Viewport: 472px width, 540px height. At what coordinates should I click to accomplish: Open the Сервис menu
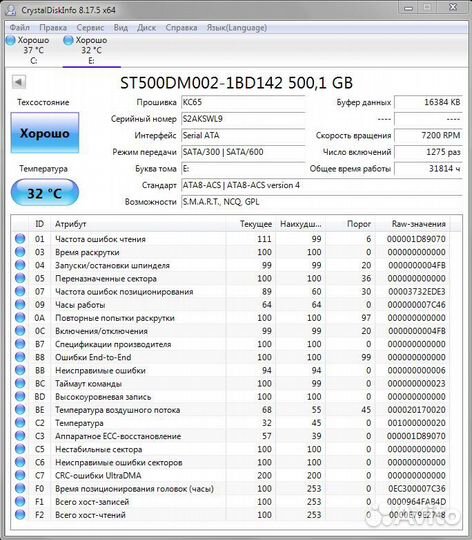[90, 28]
